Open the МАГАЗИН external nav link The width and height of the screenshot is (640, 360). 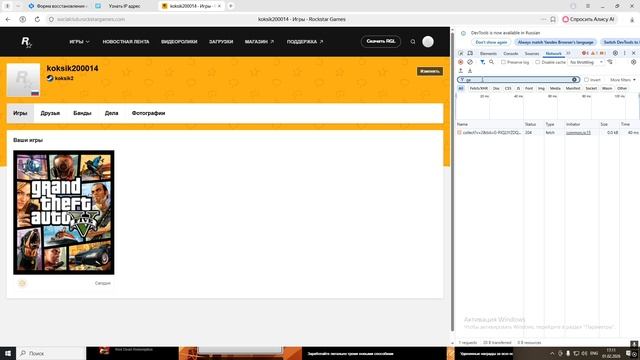(259, 42)
